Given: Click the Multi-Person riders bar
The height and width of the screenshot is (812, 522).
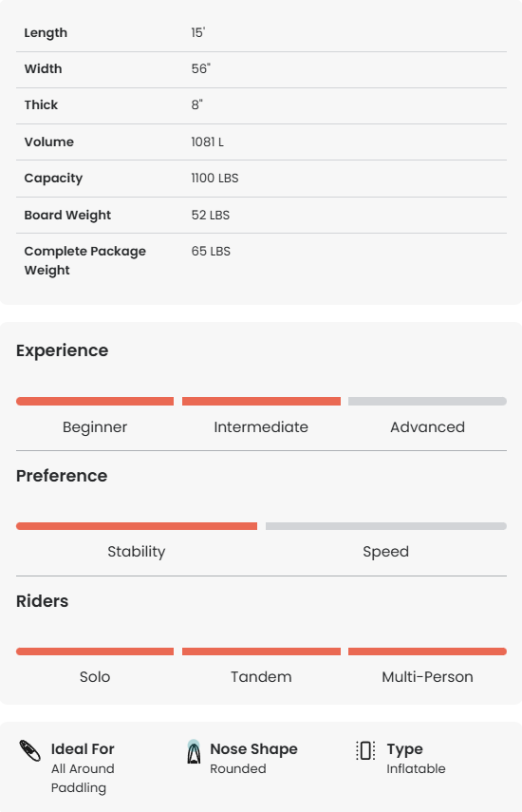Looking at the screenshot, I should pyautogui.click(x=427, y=651).
